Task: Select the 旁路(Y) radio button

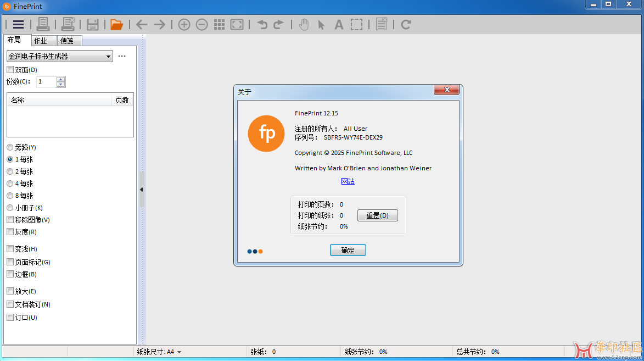Action: (x=10, y=147)
